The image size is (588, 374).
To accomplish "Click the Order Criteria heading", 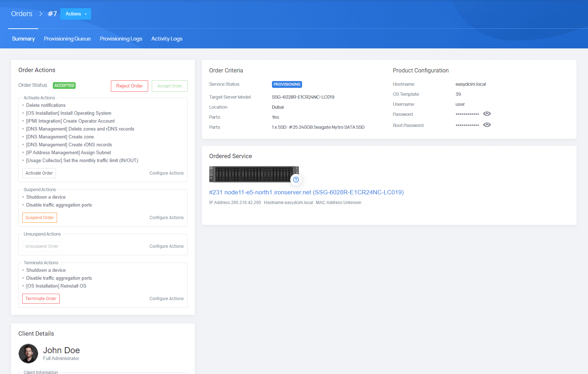I will (x=226, y=71).
